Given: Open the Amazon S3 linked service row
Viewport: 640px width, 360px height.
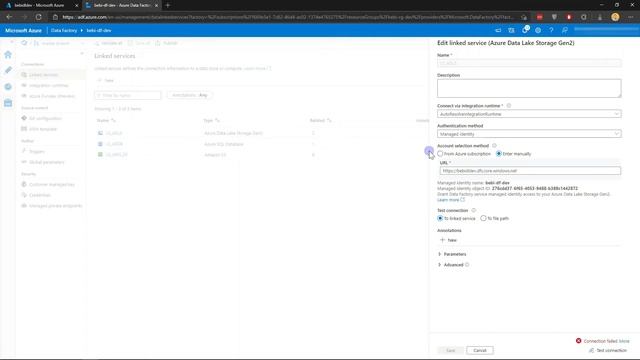Looking at the screenshot, I should tap(261, 155).
